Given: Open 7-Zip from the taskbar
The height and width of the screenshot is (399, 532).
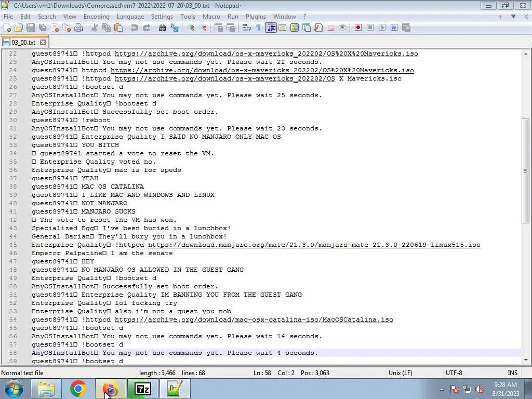Looking at the screenshot, I should coord(143,389).
